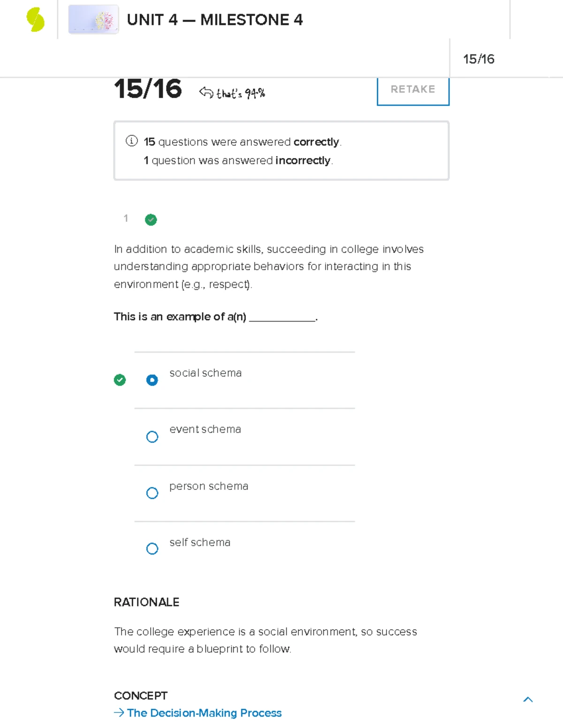This screenshot has height=728, width=563.
Task: Open The Decision-Making Process concept link
Action: coord(204,713)
